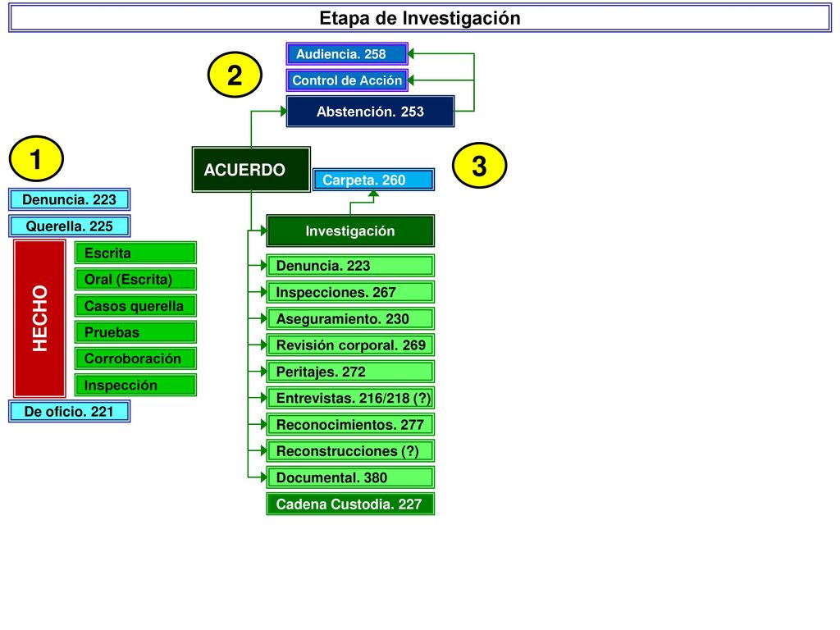Screen dimensions: 840x630
Task: Click the "Reconocimientos. 277" box
Action: click(x=350, y=425)
